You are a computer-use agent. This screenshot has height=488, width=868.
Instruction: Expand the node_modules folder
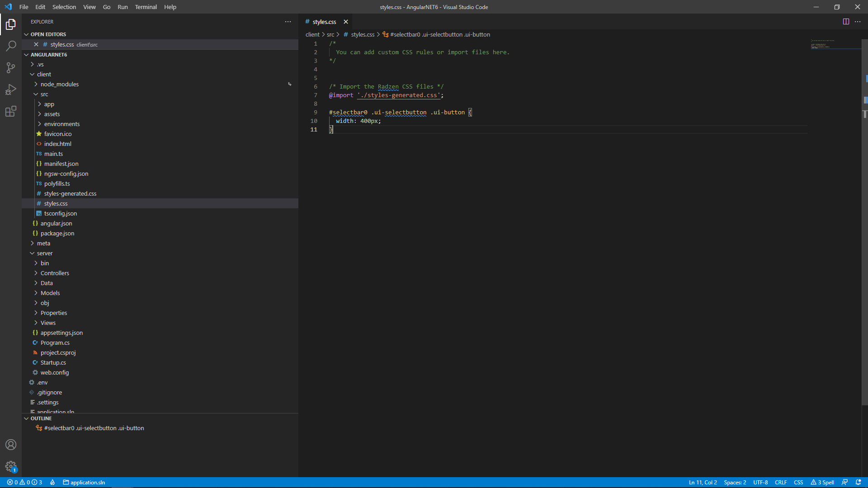pos(160,84)
